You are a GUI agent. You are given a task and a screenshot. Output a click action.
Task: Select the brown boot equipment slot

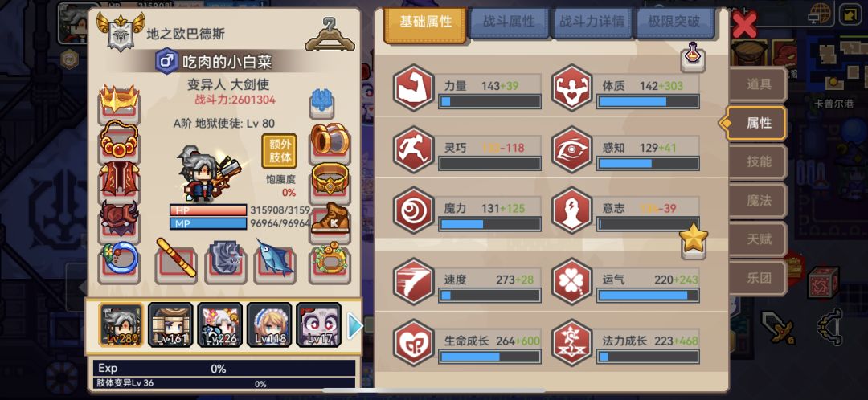[x=330, y=220]
